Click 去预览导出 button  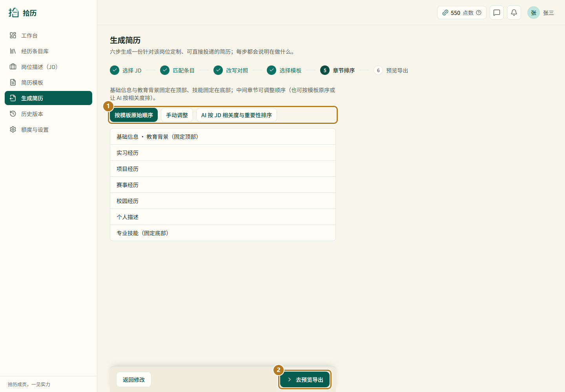pyautogui.click(x=305, y=379)
